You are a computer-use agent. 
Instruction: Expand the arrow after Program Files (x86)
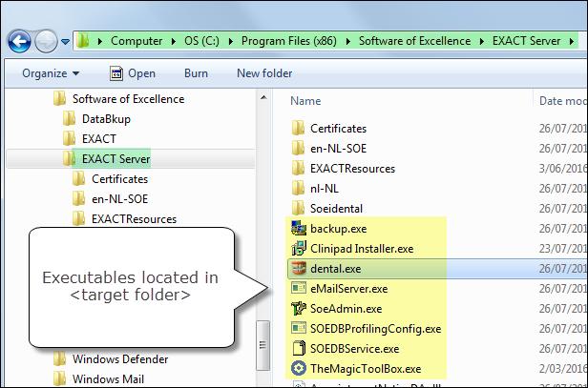[x=347, y=41]
